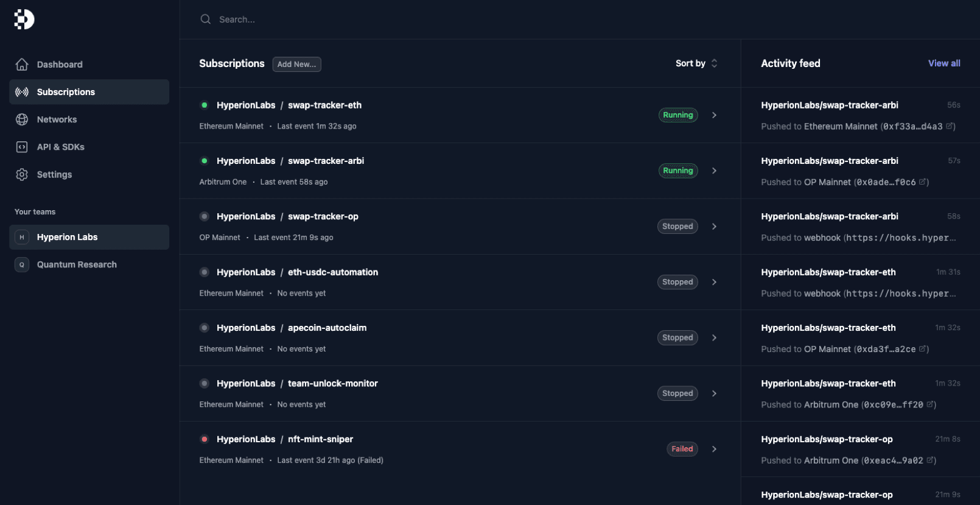Screen dimensions: 980x505
Task: Click the Settings gear icon
Action: point(22,174)
